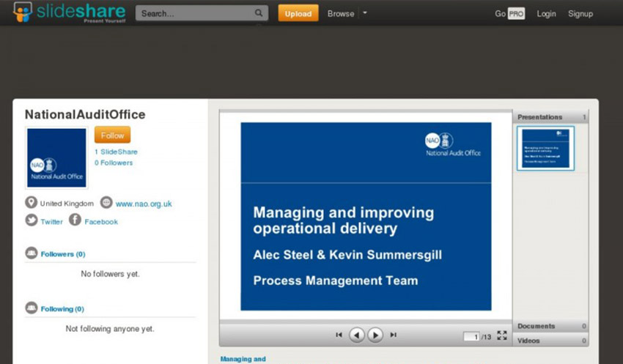
Task: Click the Twitter bird icon
Action: point(32,220)
